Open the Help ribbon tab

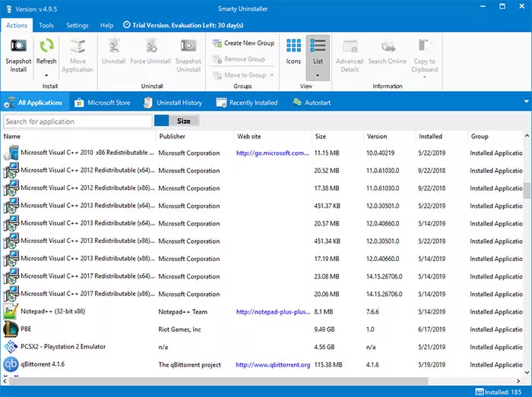pos(106,25)
